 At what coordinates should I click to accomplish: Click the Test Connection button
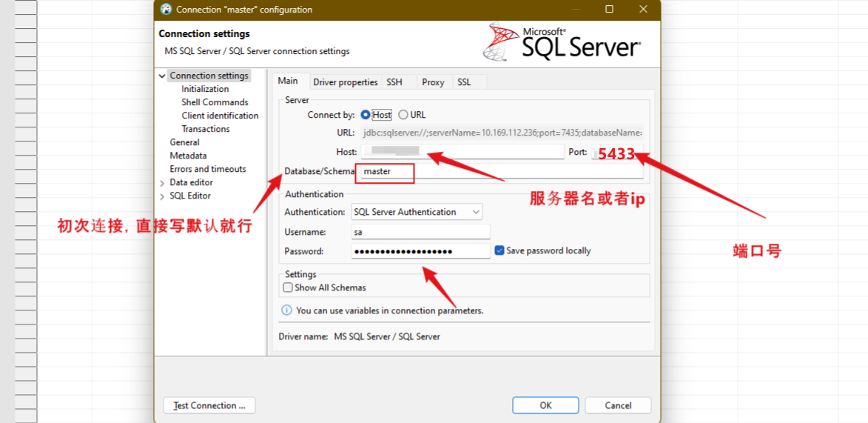[x=210, y=405]
